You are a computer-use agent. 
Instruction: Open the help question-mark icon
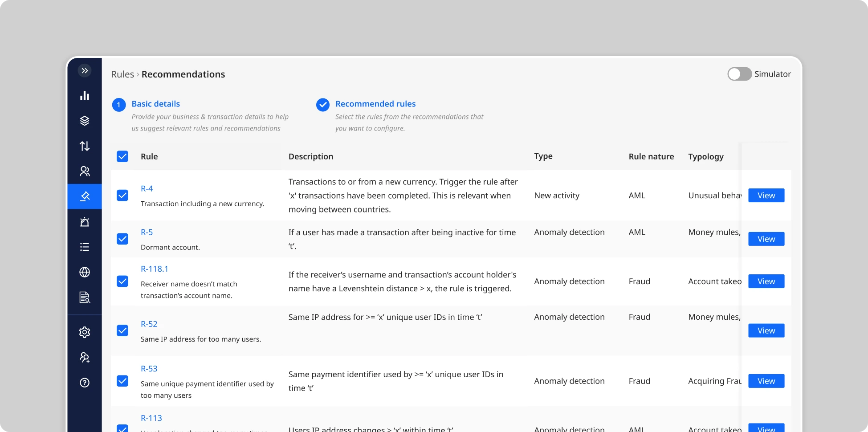click(x=85, y=382)
